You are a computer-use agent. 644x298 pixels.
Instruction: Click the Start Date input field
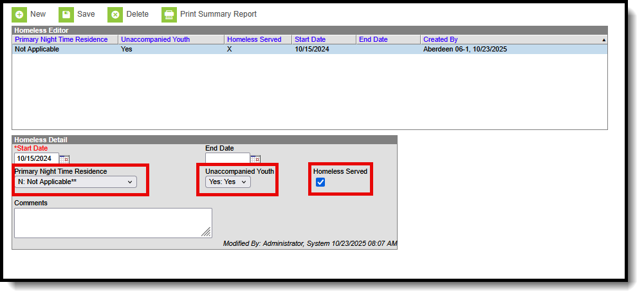pyautogui.click(x=37, y=158)
